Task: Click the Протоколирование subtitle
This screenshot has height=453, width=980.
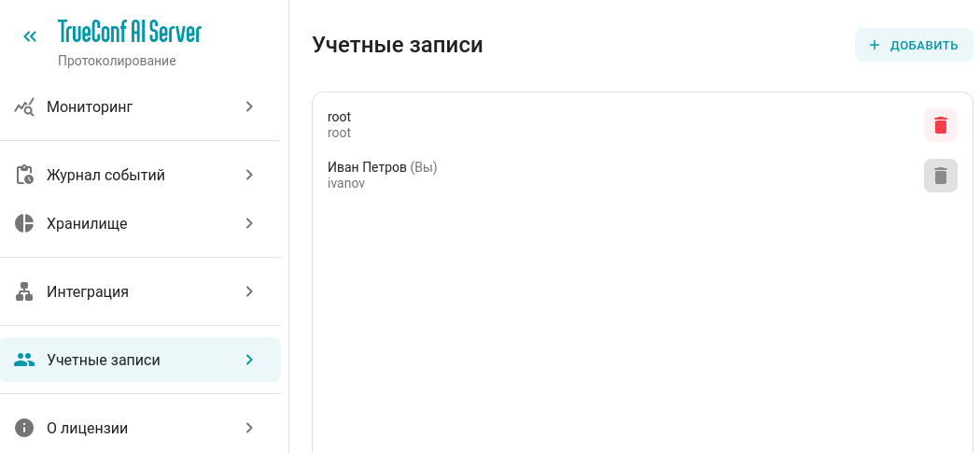Action: click(117, 61)
